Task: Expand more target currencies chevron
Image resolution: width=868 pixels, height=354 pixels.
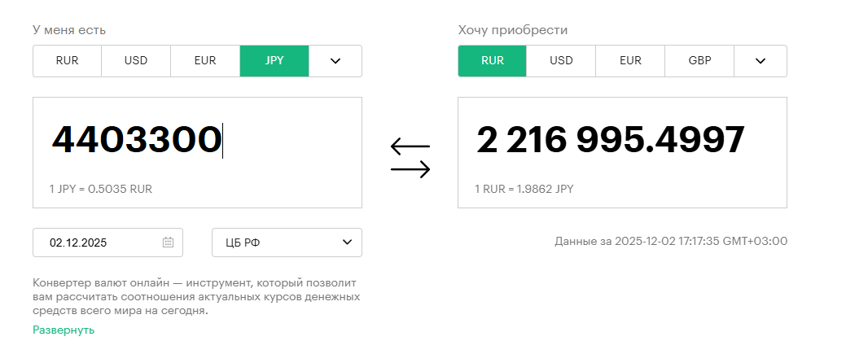Action: (760, 61)
